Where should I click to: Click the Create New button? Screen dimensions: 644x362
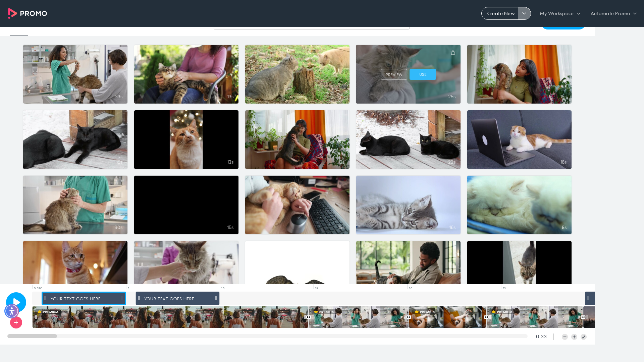pyautogui.click(x=500, y=13)
